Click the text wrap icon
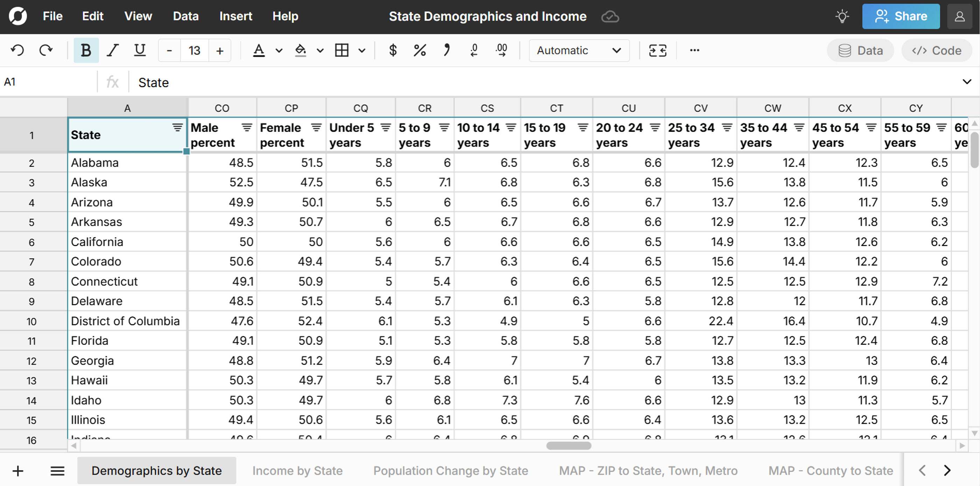980x486 pixels. point(657,50)
